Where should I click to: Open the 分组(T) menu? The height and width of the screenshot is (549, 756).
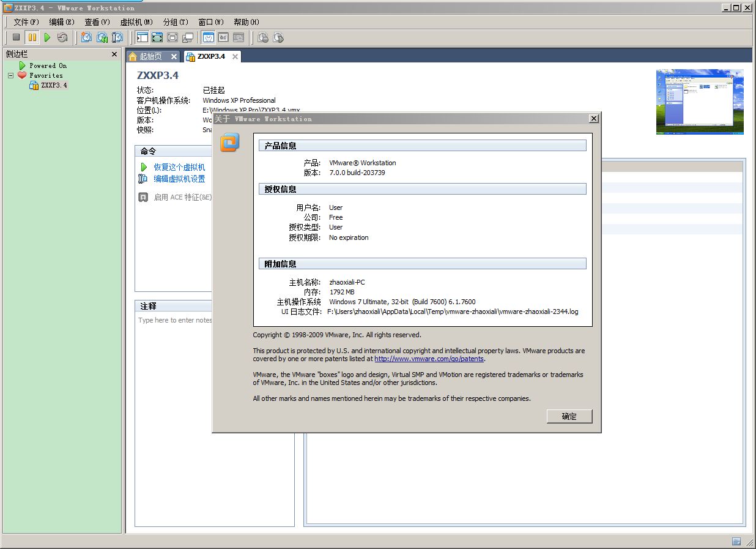(176, 22)
